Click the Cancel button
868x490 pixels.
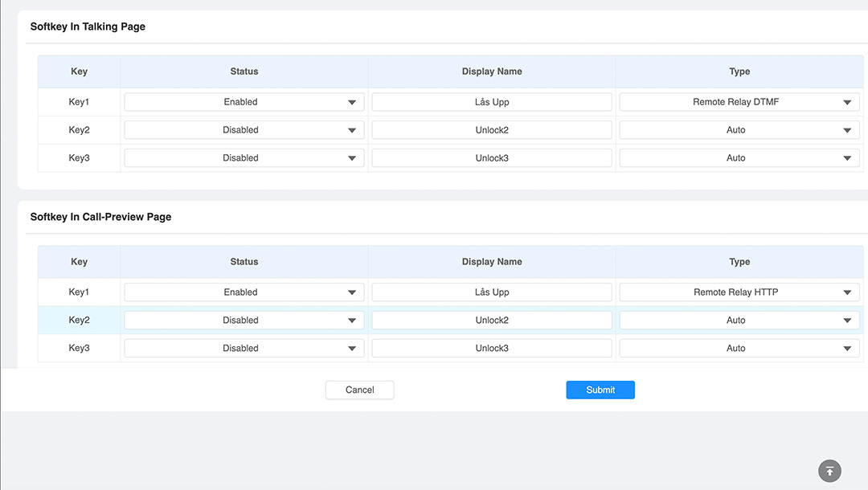pyautogui.click(x=359, y=390)
